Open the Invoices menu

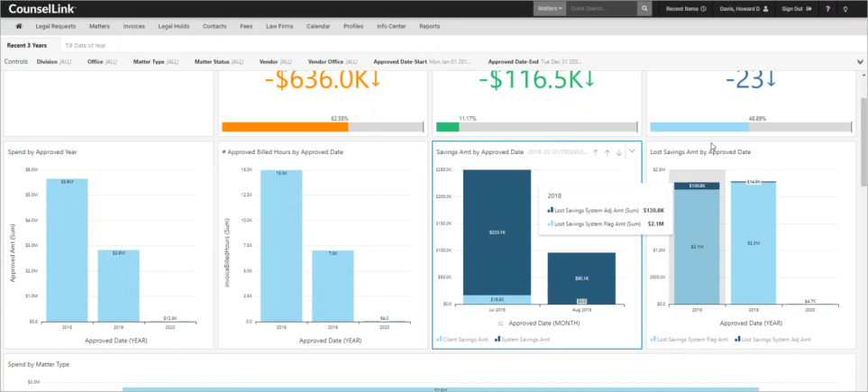tap(133, 26)
